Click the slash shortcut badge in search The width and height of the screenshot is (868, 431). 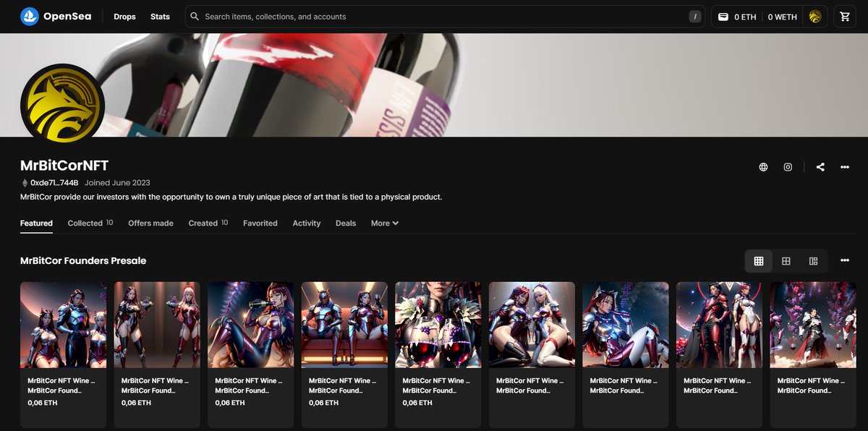coord(695,17)
